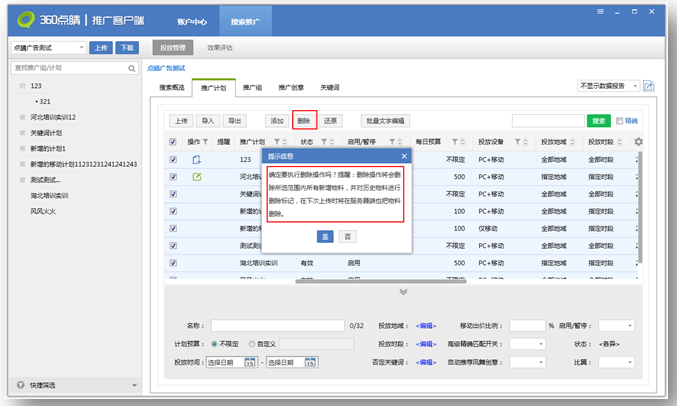Click the filter funnel icon on the 每日预算 column

point(455,142)
